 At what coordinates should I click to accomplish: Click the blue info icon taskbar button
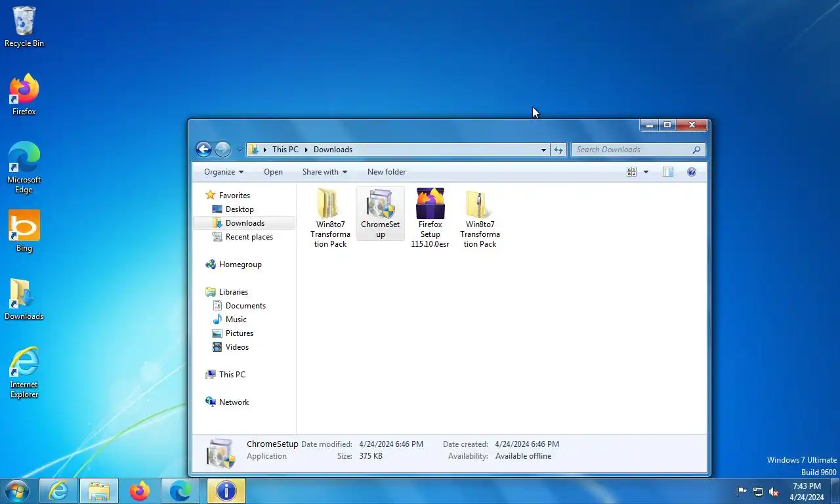coord(226,491)
